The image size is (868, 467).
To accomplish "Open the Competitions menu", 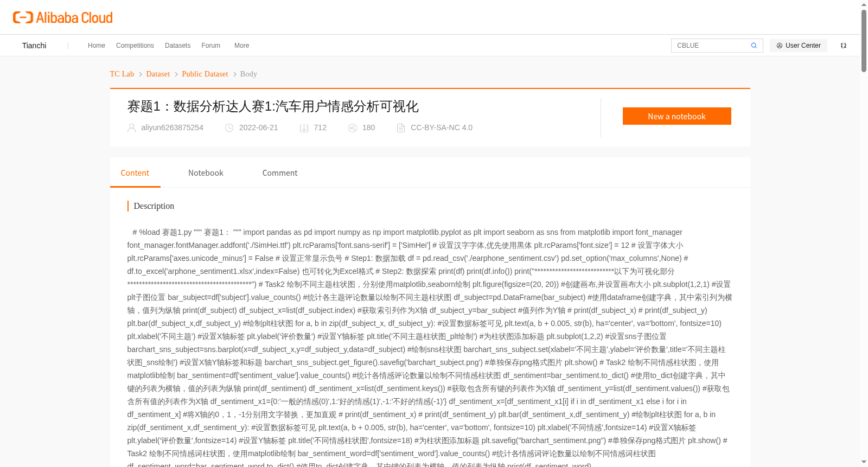I will coord(135,46).
